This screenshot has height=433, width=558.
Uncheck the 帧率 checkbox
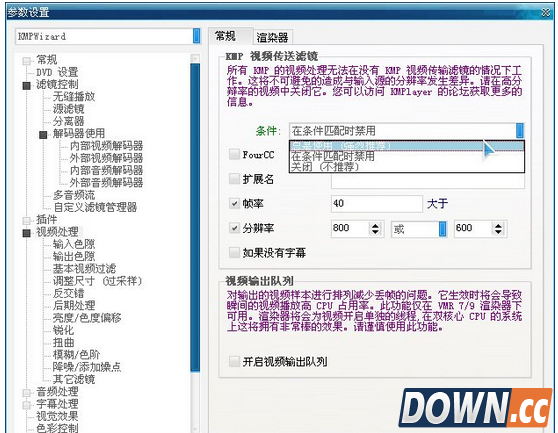click(234, 204)
